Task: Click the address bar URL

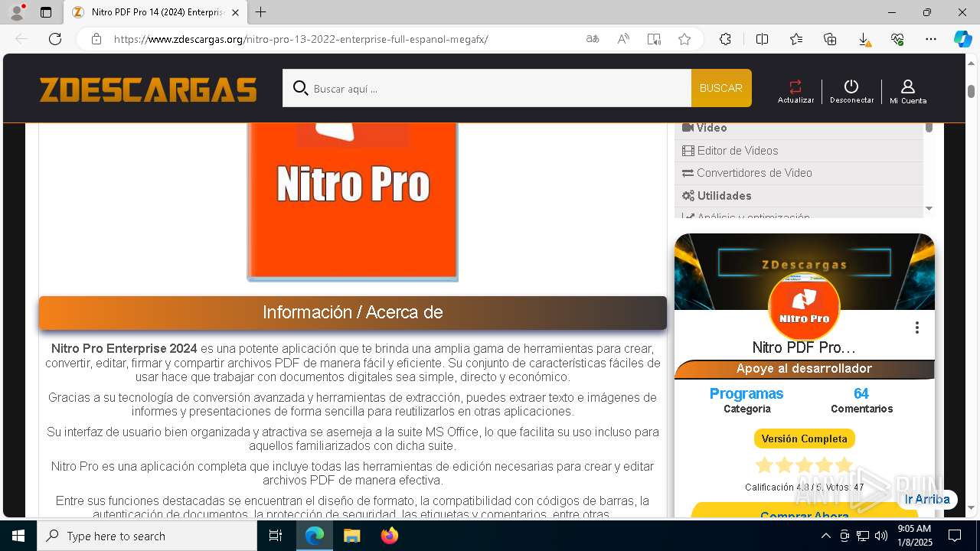Action: (301, 39)
